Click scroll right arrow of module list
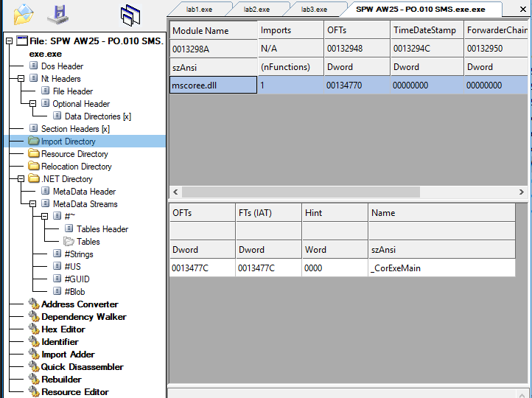The image size is (532, 398). (x=522, y=192)
